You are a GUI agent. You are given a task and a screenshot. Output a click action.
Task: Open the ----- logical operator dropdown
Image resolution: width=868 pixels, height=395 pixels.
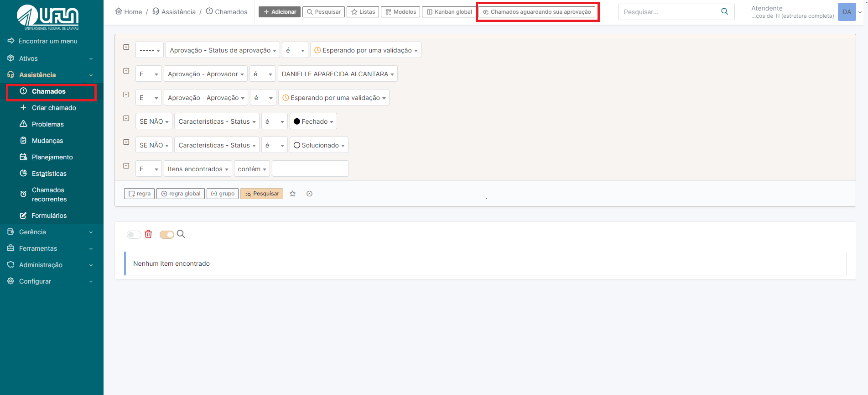[149, 50]
